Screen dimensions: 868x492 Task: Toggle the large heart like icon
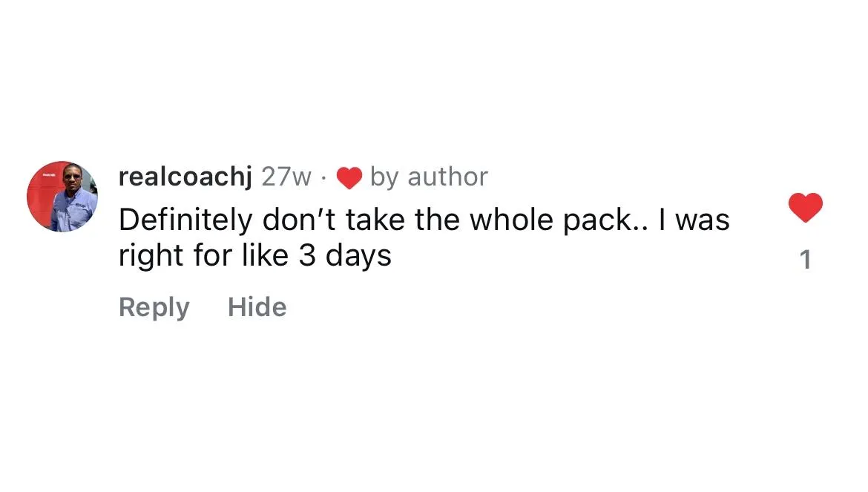pos(806,208)
